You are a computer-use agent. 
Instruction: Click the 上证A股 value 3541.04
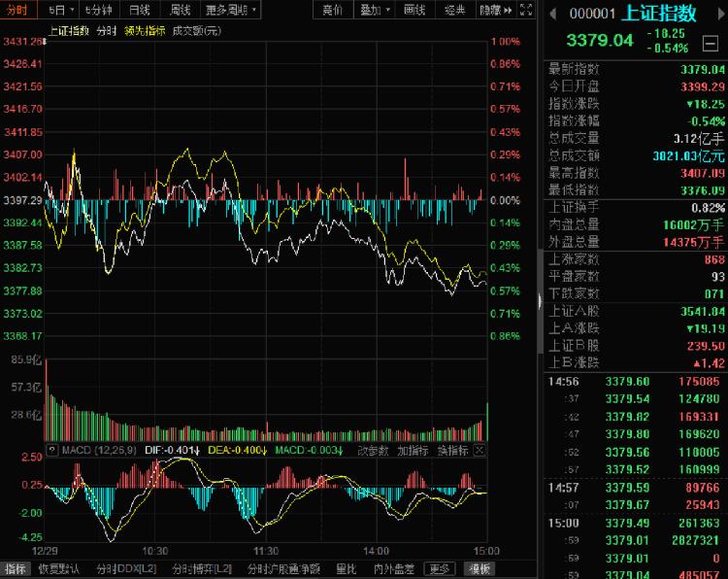(x=703, y=311)
